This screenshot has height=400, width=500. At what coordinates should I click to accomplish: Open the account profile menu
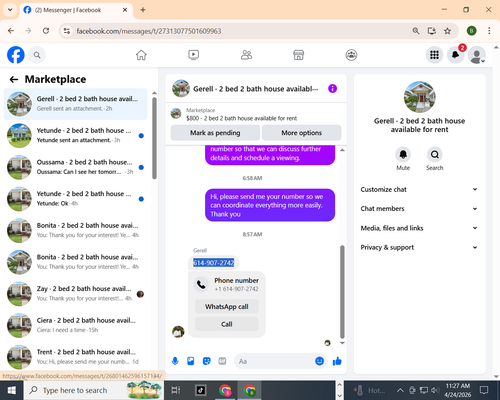(x=477, y=55)
